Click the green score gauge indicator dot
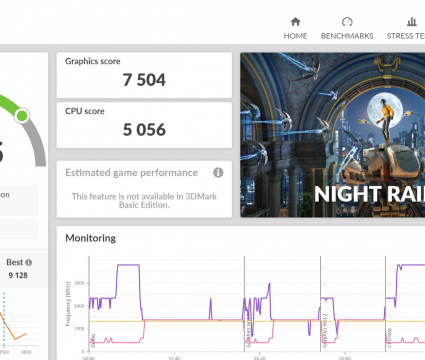Screen dimensions: 425x360 [22, 116]
